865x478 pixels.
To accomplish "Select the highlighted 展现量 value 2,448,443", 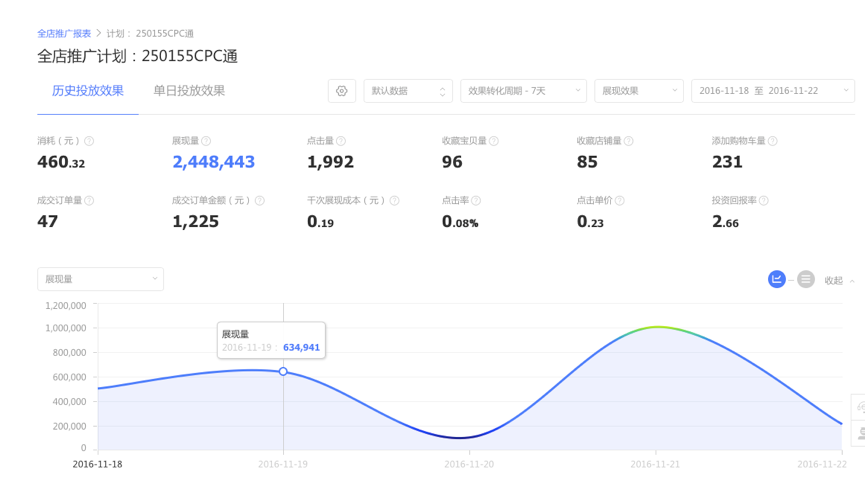I will pos(213,162).
